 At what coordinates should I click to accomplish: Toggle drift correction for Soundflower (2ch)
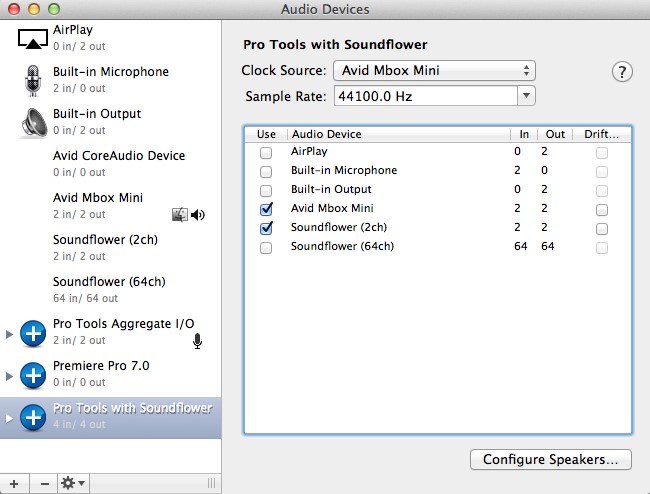tap(601, 229)
